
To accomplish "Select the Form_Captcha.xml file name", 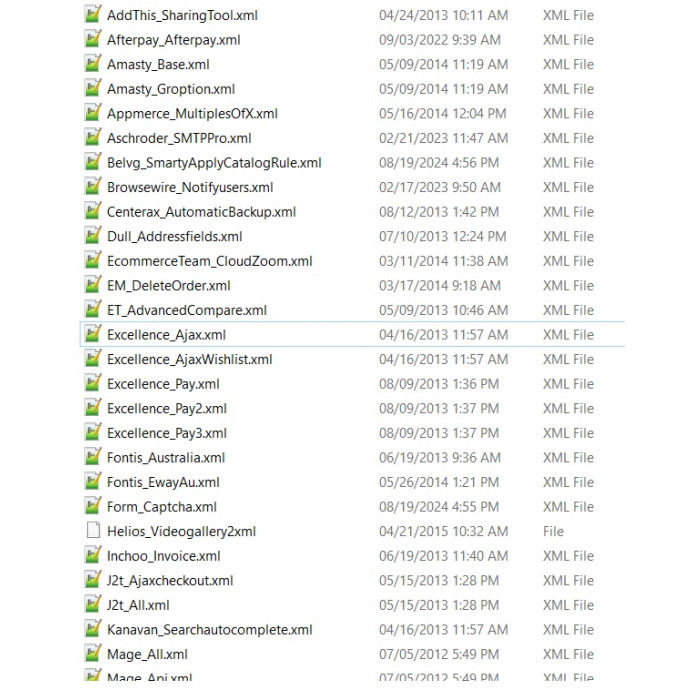I will click(162, 507).
